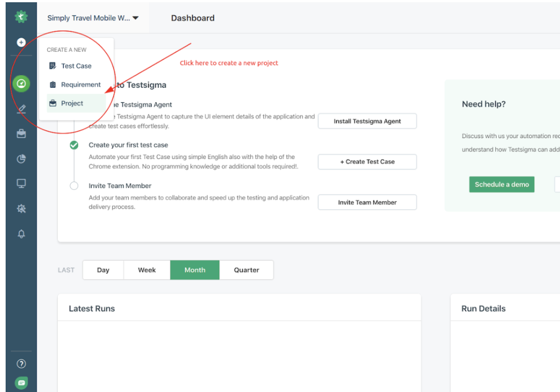This screenshot has height=392, width=560.
Task: Switch to the Day tab
Action: tap(103, 270)
